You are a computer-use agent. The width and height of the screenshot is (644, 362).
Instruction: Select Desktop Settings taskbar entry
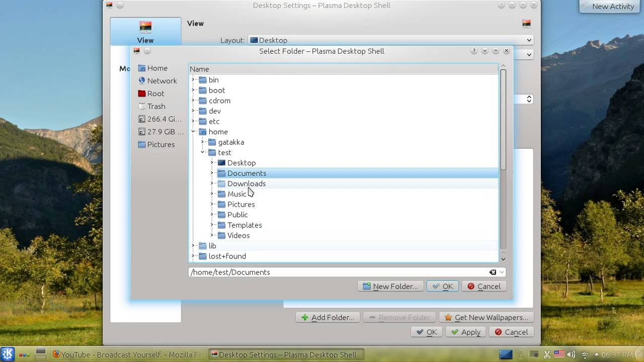[x=285, y=354]
